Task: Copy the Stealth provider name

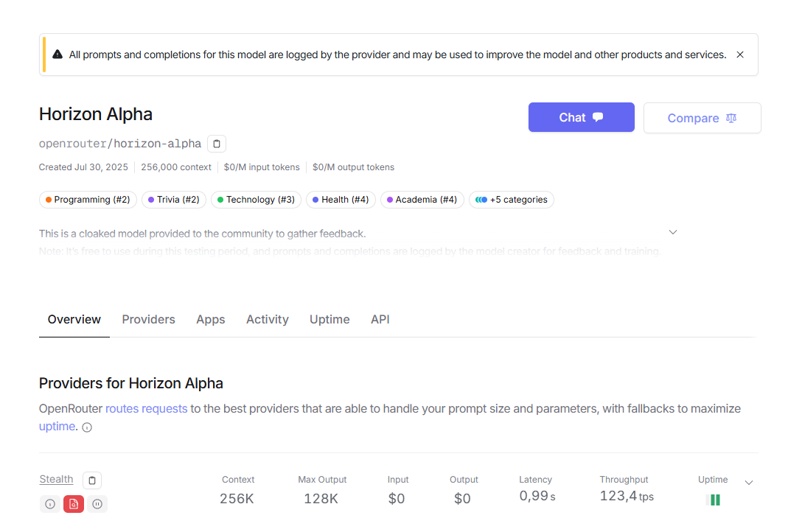Action: click(92, 480)
